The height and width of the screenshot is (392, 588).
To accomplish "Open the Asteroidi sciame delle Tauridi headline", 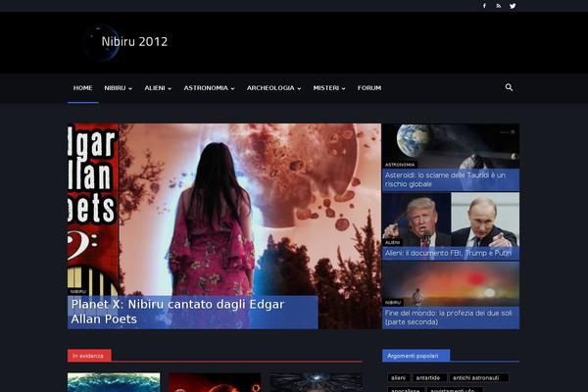I will coord(445,179).
